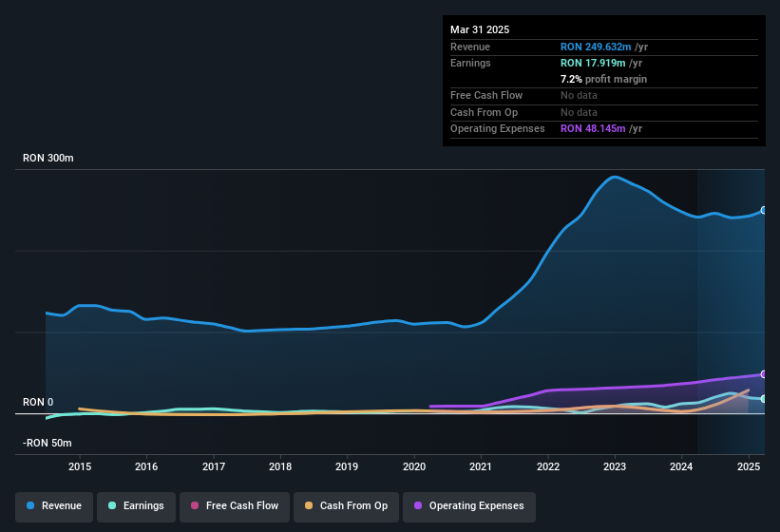Click the 2025 x-axis label
Image resolution: width=780 pixels, height=532 pixels.
coord(748,466)
